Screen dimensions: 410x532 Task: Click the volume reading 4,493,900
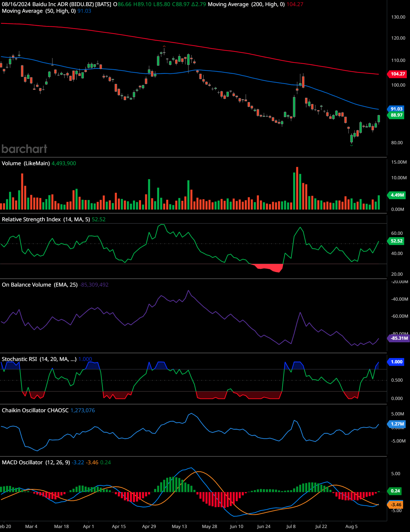tap(64, 163)
